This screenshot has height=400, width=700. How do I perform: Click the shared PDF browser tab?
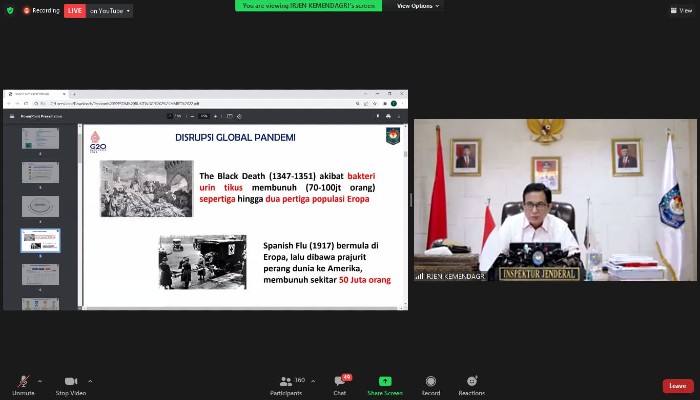pos(38,93)
